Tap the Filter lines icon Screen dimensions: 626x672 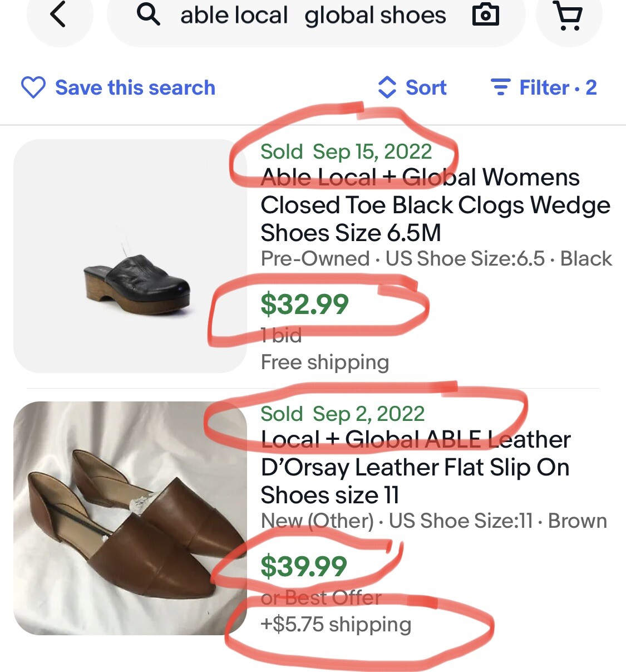(500, 87)
